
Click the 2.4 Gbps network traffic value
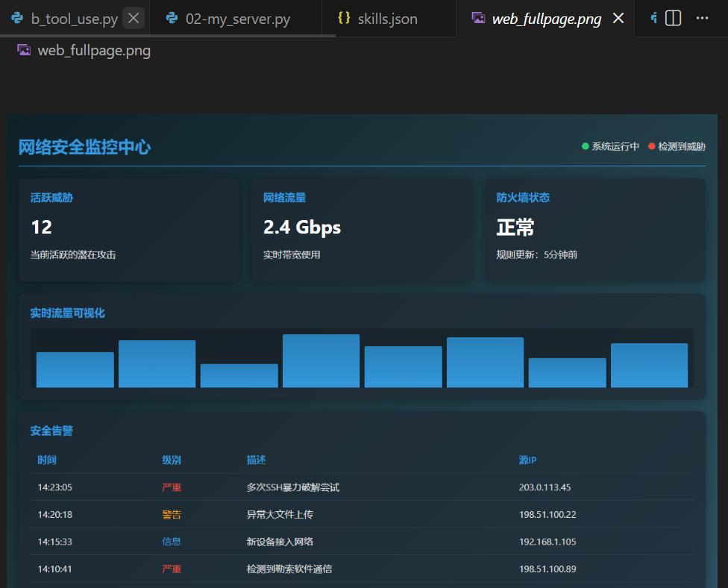coord(302,227)
